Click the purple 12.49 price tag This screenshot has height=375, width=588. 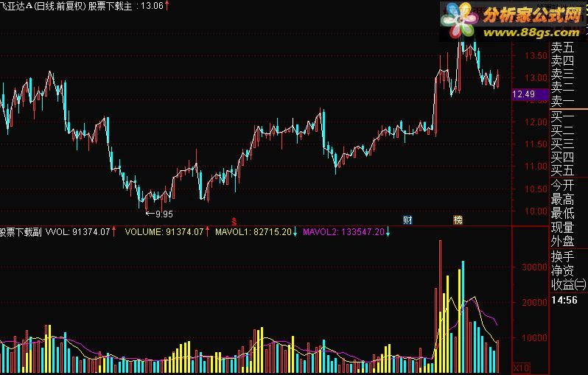[x=531, y=94]
